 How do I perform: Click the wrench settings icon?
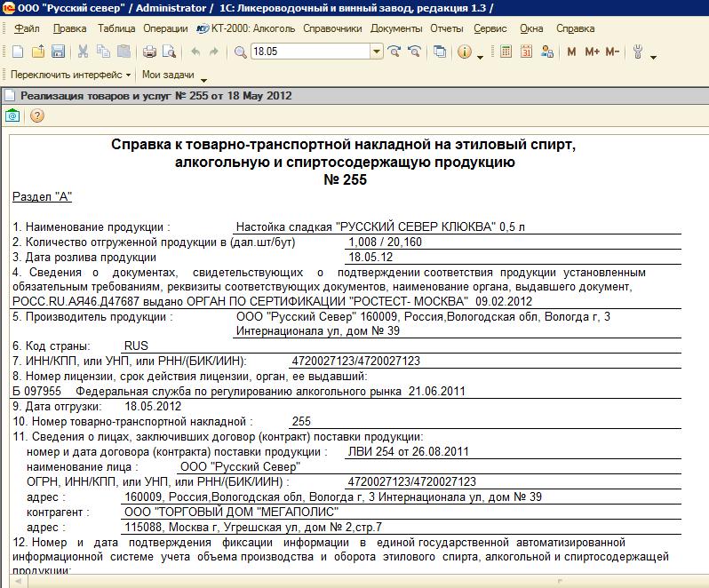pos(638,52)
